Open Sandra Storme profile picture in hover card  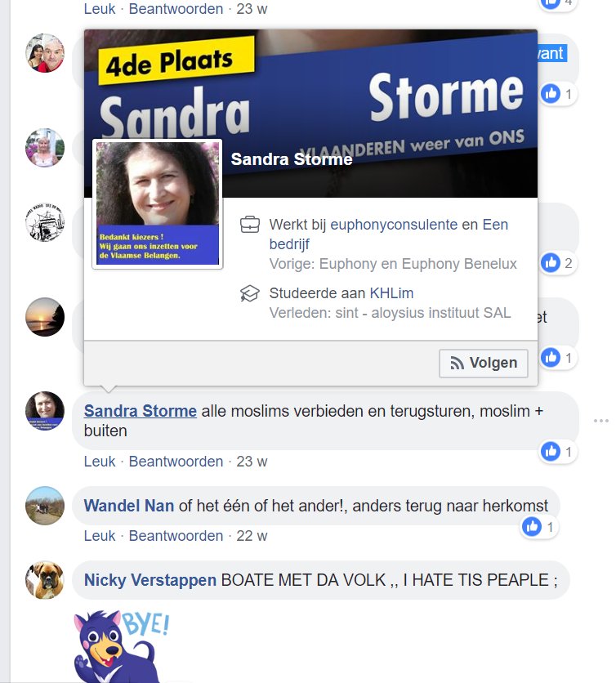click(158, 203)
